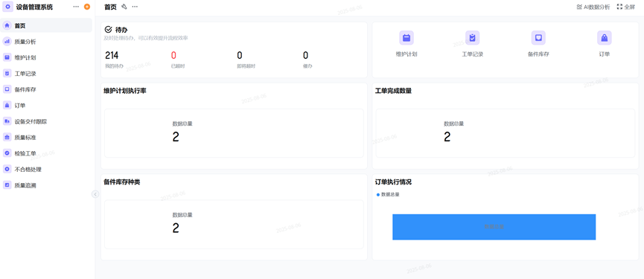Click the 设备管理系统 title text
Screen dimensions: 644x279
34,7
